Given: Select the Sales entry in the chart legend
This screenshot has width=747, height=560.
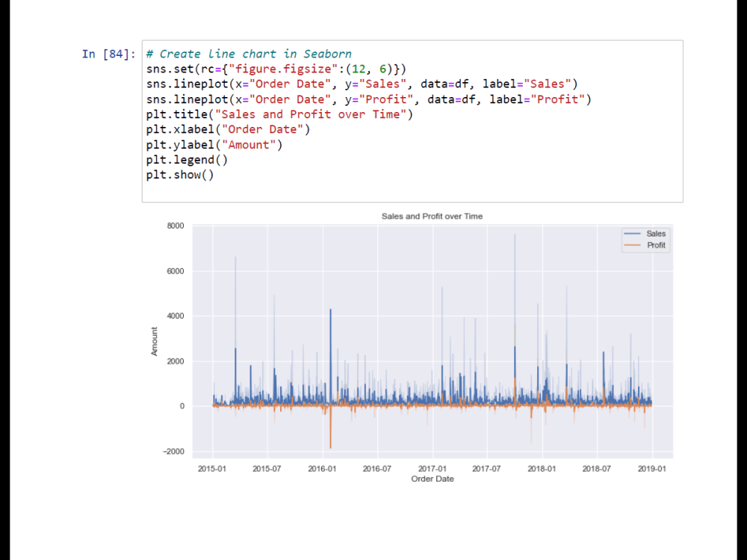Looking at the screenshot, I should point(656,233).
